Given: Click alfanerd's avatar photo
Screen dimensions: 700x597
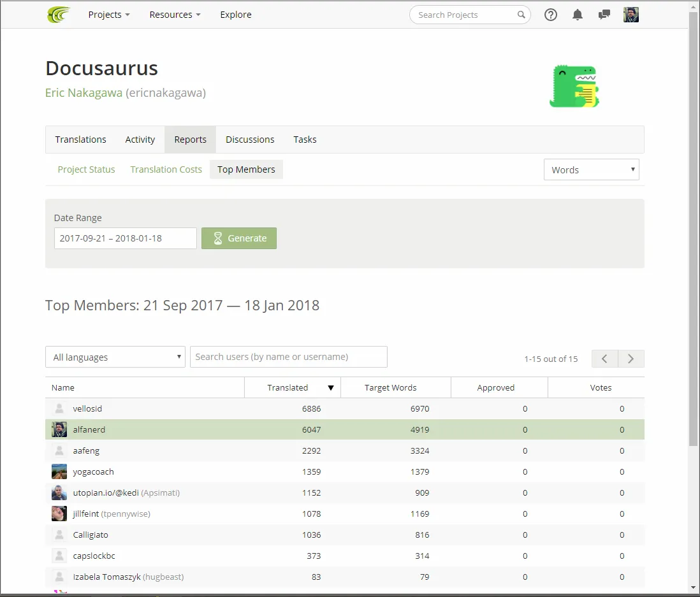Looking at the screenshot, I should point(59,429).
